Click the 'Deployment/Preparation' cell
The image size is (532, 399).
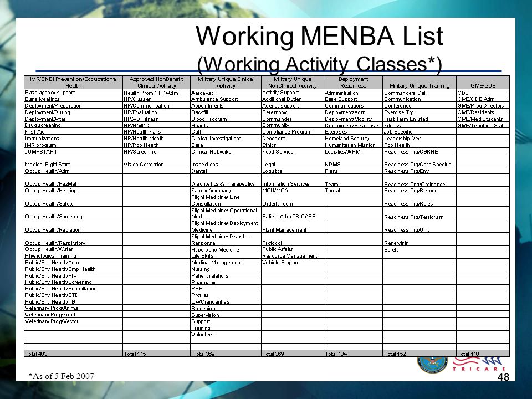click(73, 105)
